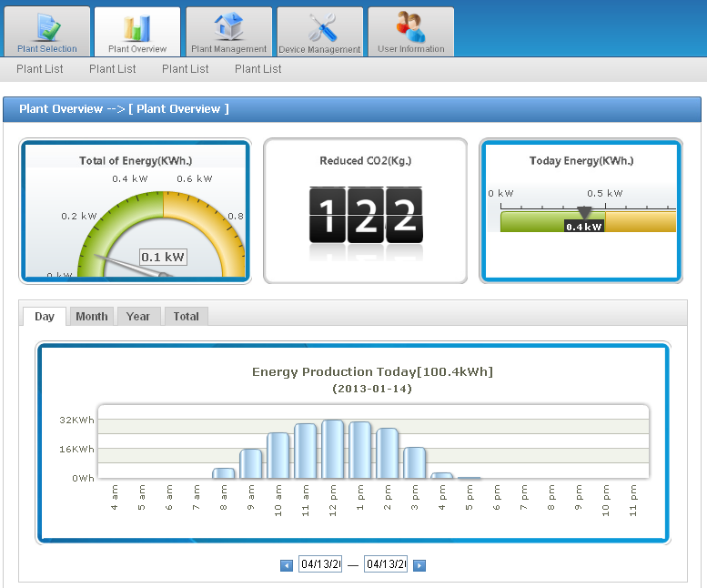Image resolution: width=707 pixels, height=588 pixels.
Task: Click the 3 pm bar in chart
Action: click(414, 462)
